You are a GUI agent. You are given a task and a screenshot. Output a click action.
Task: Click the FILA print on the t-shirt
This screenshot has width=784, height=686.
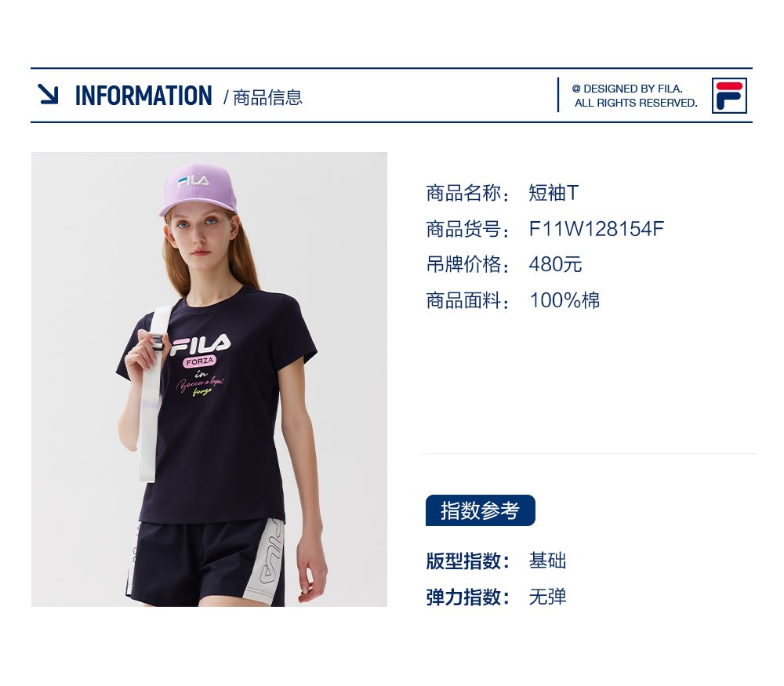[x=200, y=344]
